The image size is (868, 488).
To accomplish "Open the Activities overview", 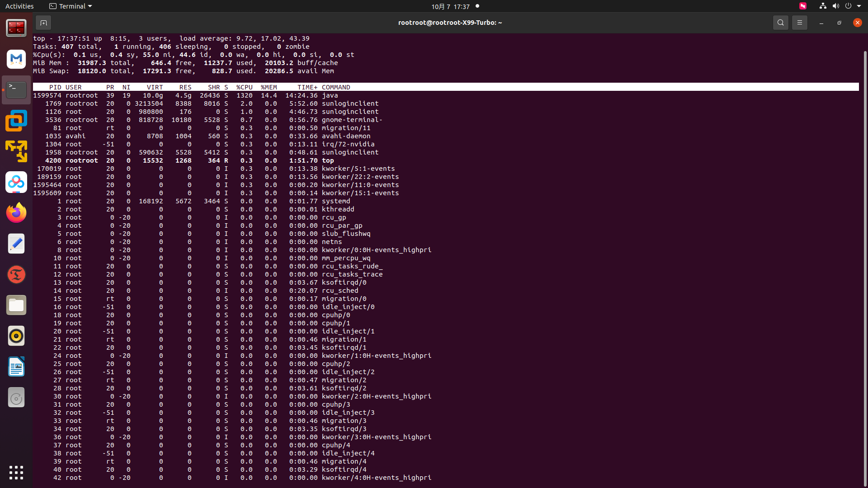I will click(x=19, y=6).
